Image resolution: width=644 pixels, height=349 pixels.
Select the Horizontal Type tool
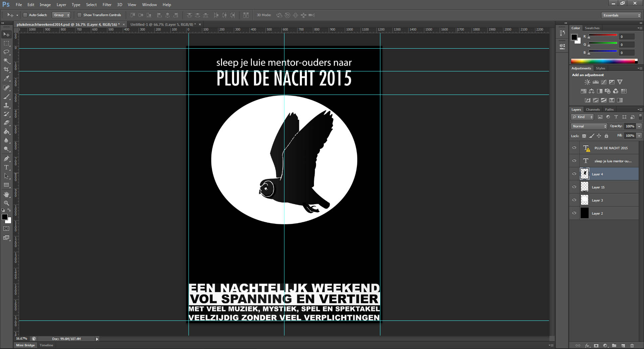[x=6, y=167]
